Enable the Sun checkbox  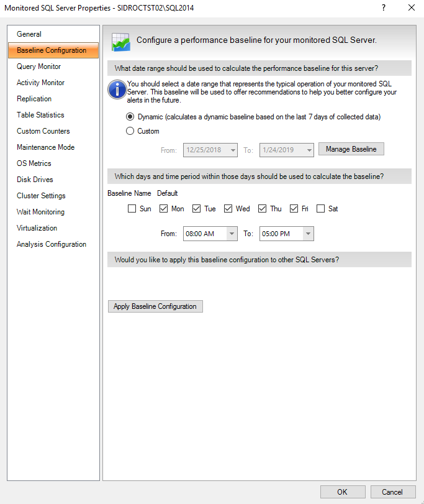point(132,209)
